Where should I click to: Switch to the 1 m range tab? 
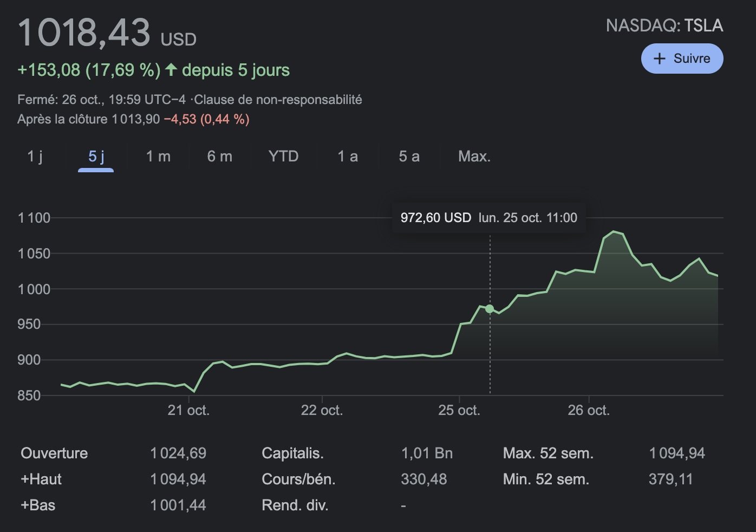[x=158, y=157]
